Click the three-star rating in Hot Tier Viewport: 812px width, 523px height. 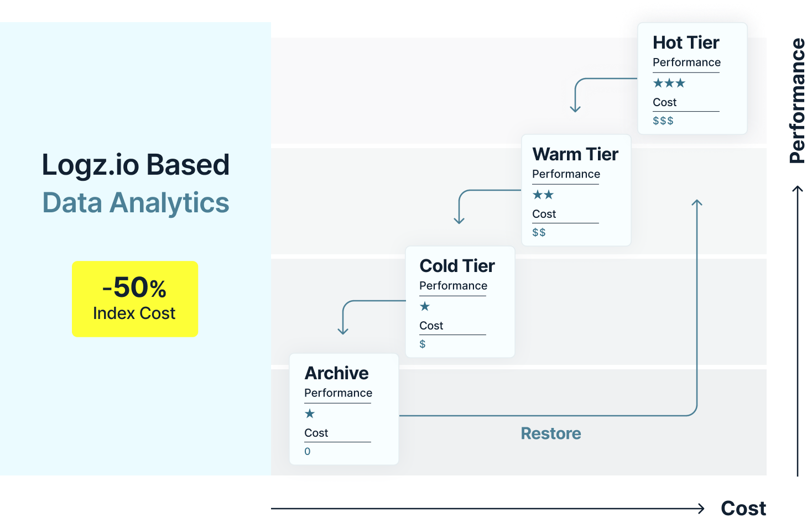pyautogui.click(x=669, y=83)
